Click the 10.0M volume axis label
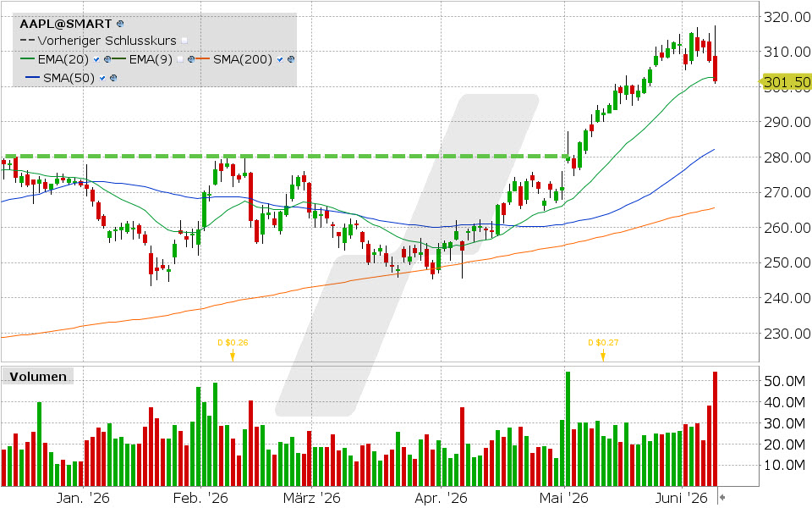812x508 pixels. point(785,465)
